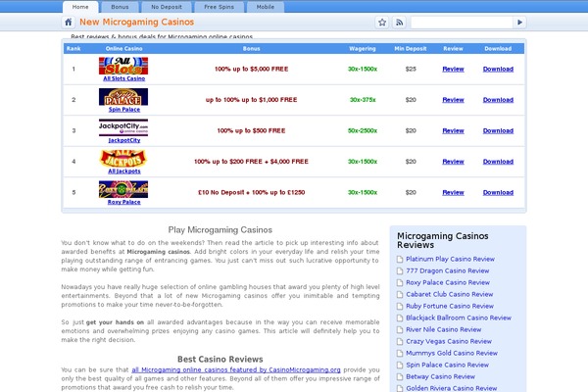Click the '100% up to $5,000 FREE' bonus text

pos(251,69)
